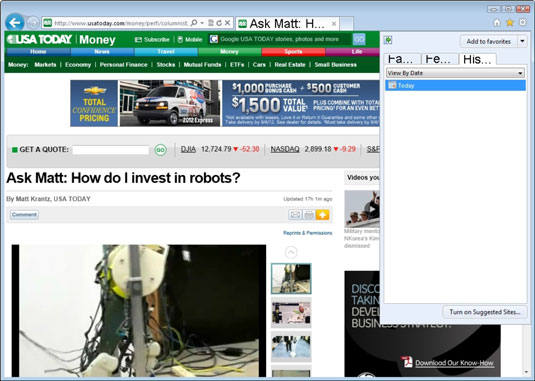Click the Get a Quote input field

(x=110, y=150)
